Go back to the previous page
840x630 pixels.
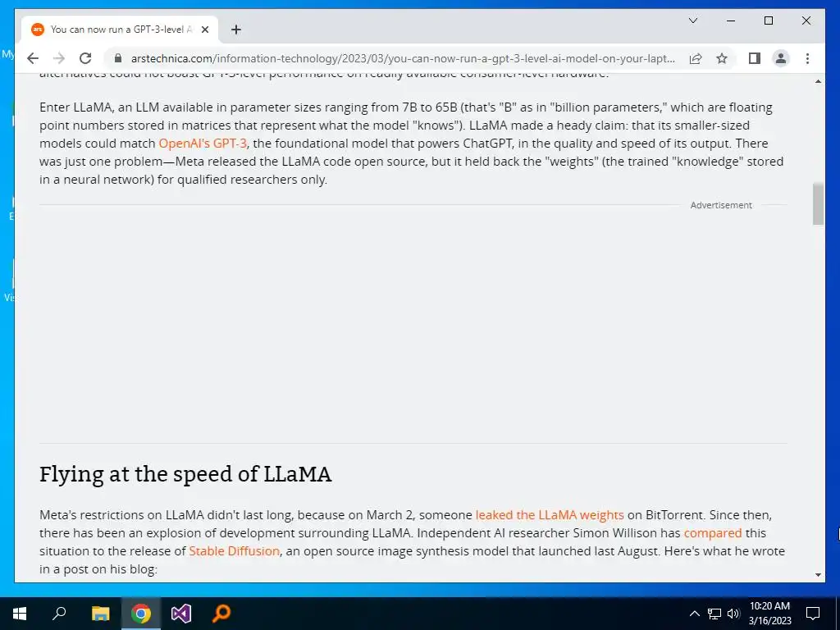click(x=33, y=58)
